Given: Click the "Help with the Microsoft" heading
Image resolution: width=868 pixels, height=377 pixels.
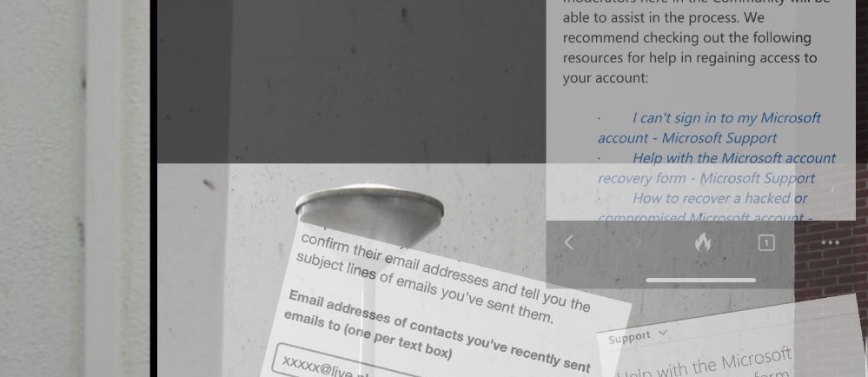Looking at the screenshot, I should point(706,364).
